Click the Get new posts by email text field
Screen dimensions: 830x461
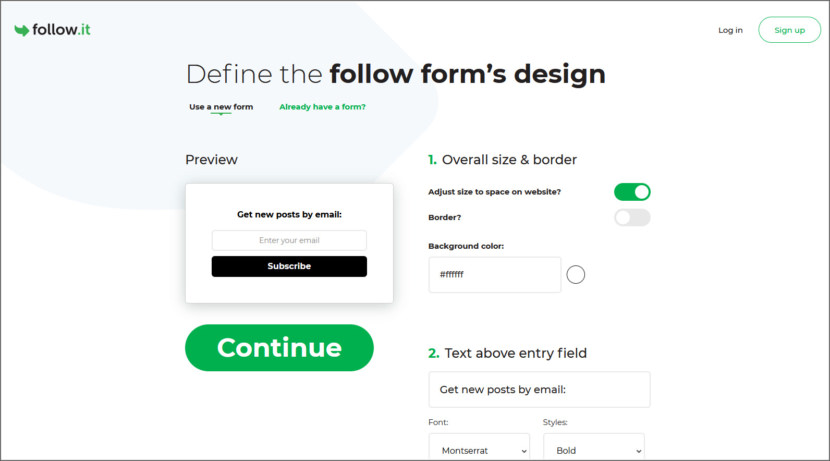[x=539, y=390]
